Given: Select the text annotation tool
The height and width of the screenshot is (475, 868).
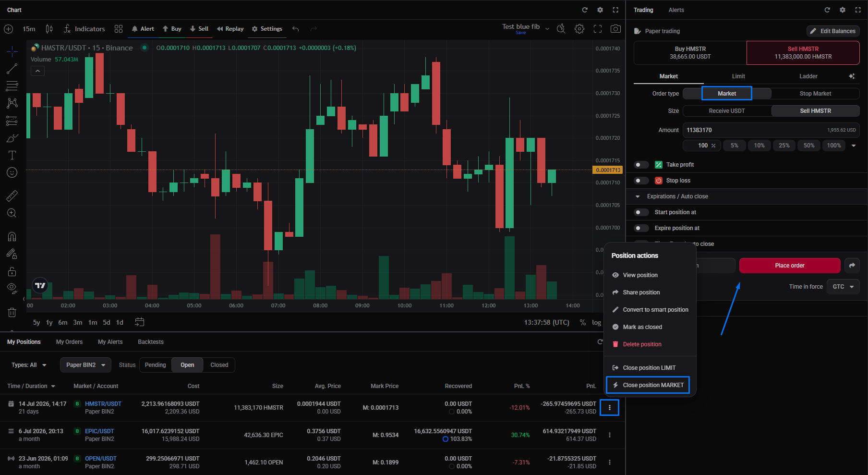Looking at the screenshot, I should tap(12, 155).
